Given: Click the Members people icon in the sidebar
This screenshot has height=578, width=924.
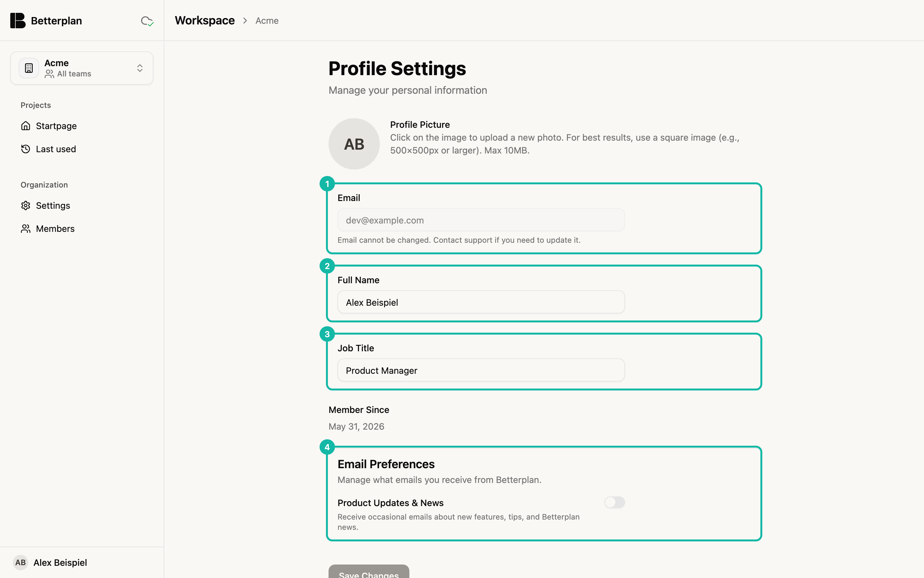Looking at the screenshot, I should click(26, 229).
